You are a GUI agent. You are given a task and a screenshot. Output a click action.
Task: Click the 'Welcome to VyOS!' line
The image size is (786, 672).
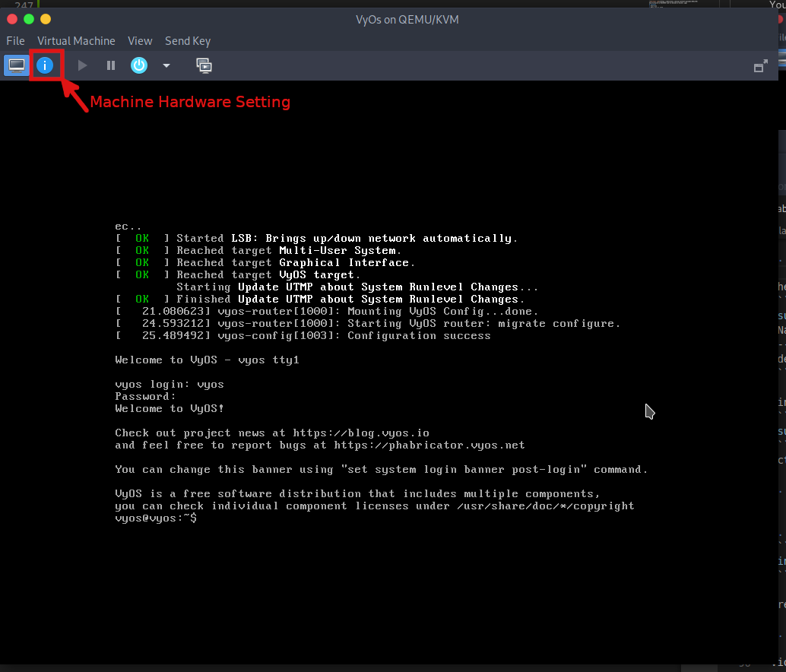(170, 408)
